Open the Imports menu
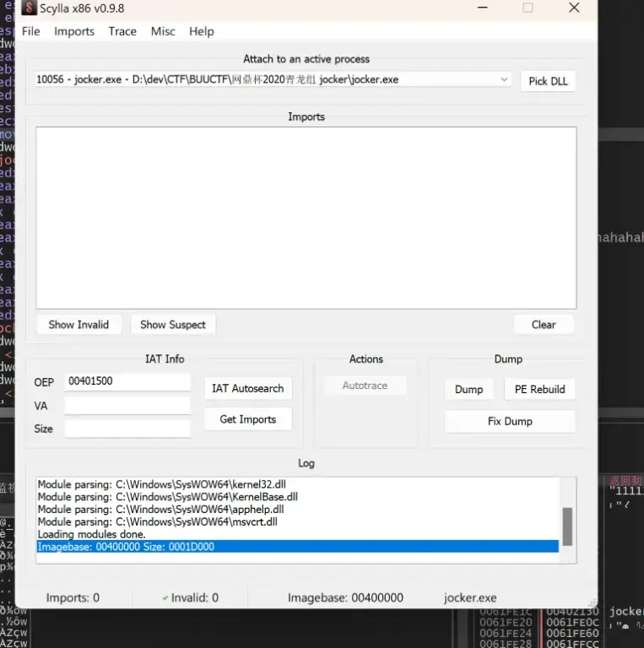The width and height of the screenshot is (644, 648). 74,31
